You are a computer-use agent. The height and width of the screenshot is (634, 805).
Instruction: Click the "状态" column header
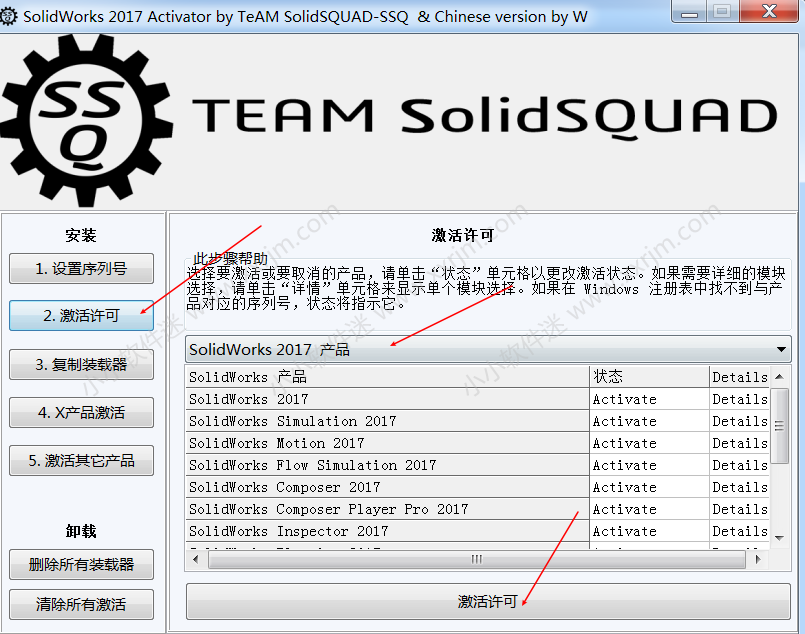pos(647,377)
